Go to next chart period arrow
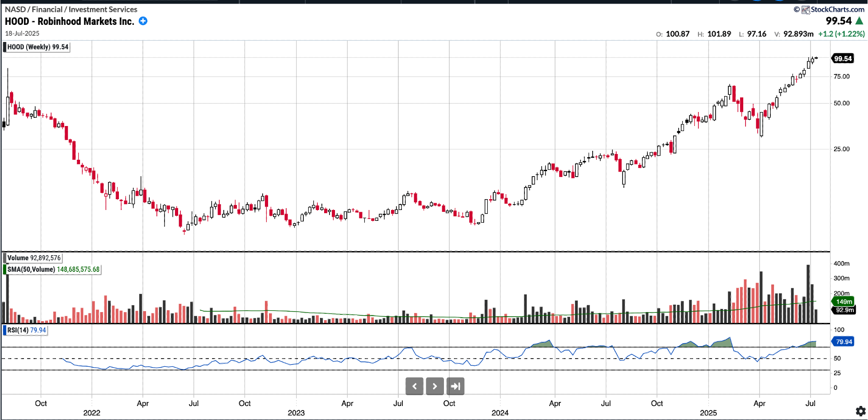 (x=435, y=386)
